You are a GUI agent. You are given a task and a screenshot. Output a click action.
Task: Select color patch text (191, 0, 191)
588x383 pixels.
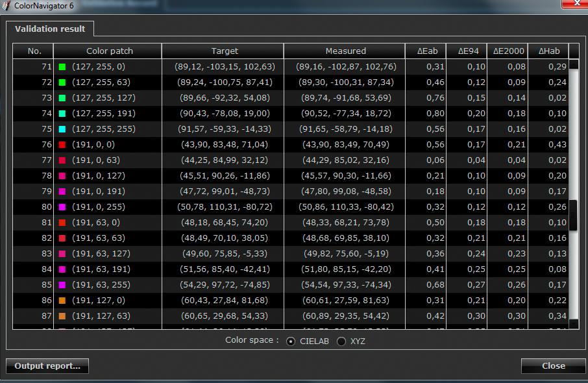[99, 191]
